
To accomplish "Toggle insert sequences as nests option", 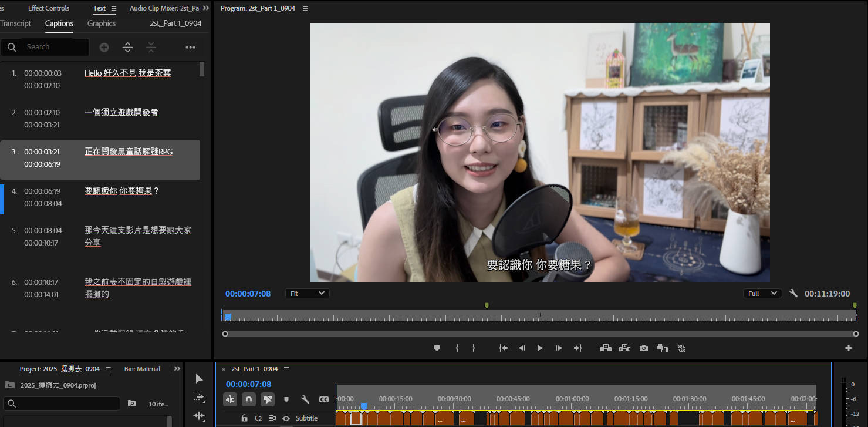I will coord(230,399).
